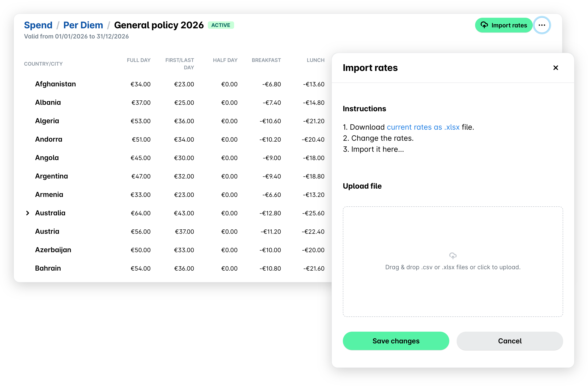Select the Angola country name
The height and width of the screenshot is (386, 588).
click(47, 158)
